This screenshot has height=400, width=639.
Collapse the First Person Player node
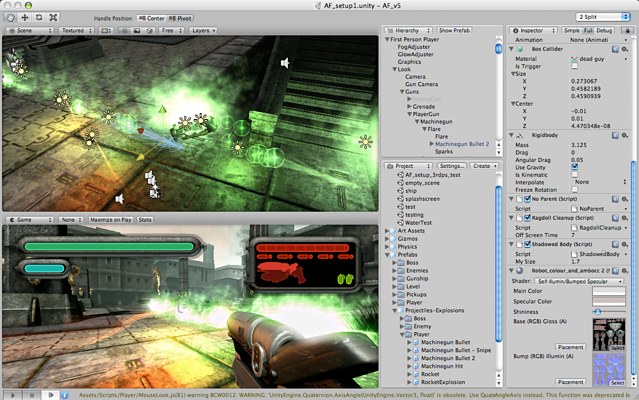(x=387, y=40)
